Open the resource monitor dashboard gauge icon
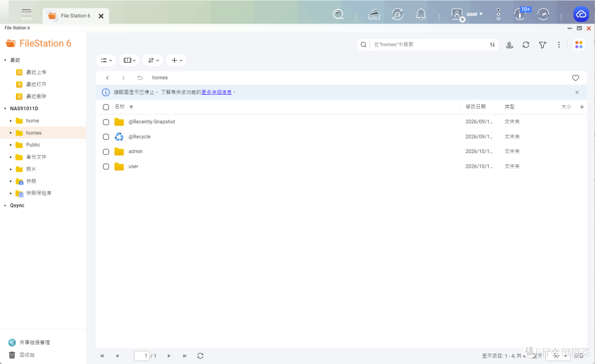Viewport: 595px width, 364px height. tap(543, 14)
